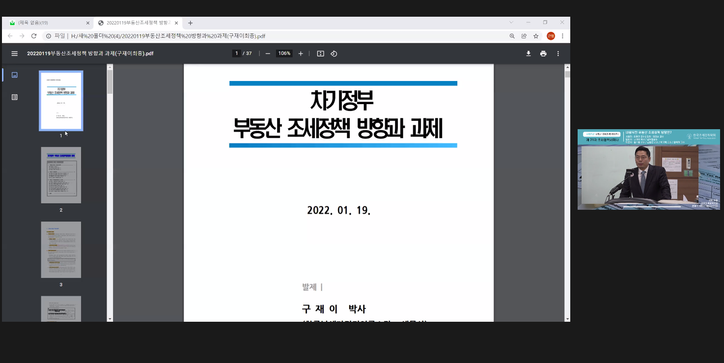Click the file info icon in address bar

click(x=48, y=36)
